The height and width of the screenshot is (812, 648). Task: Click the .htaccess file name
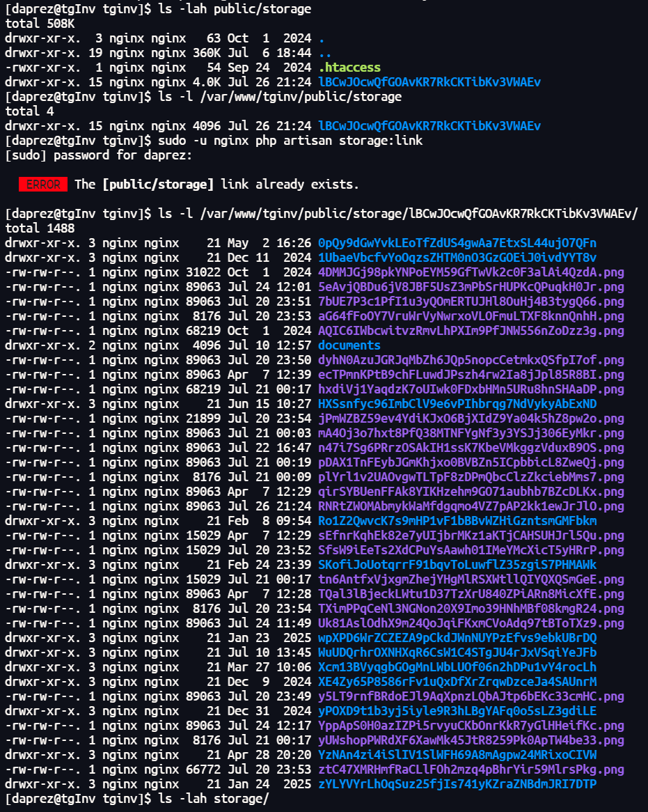coord(349,68)
